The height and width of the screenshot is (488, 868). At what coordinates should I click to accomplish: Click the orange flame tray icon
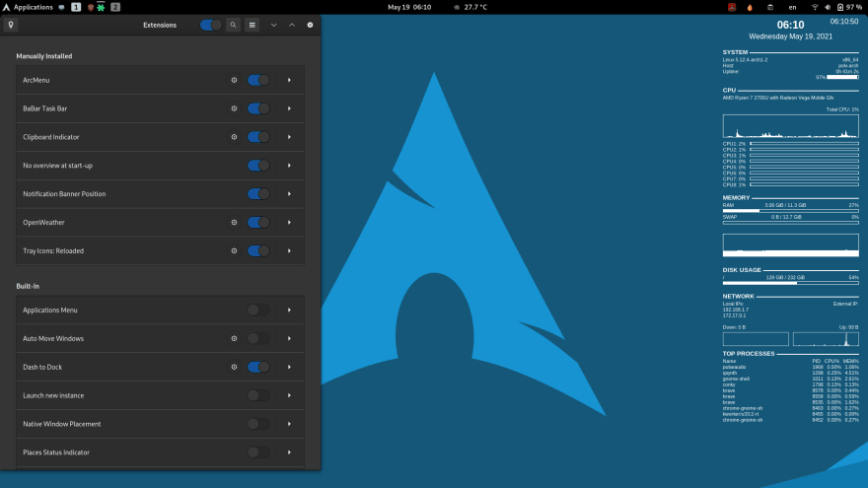click(x=750, y=7)
